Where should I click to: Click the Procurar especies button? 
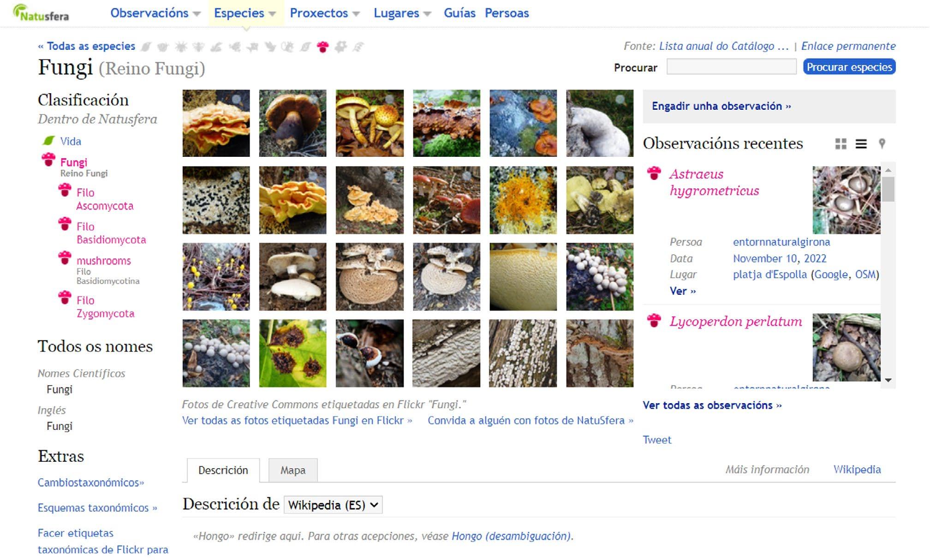(x=849, y=67)
